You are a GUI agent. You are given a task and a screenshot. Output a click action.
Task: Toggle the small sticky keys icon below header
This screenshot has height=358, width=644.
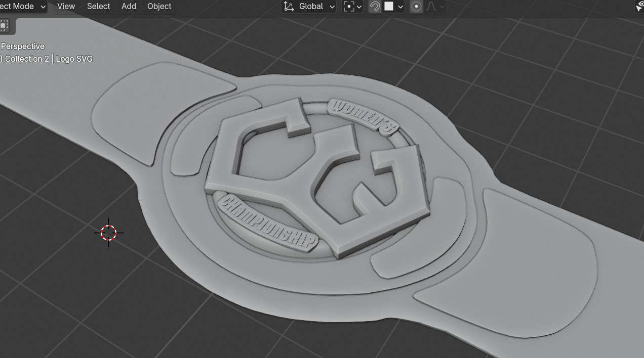[x=4, y=25]
